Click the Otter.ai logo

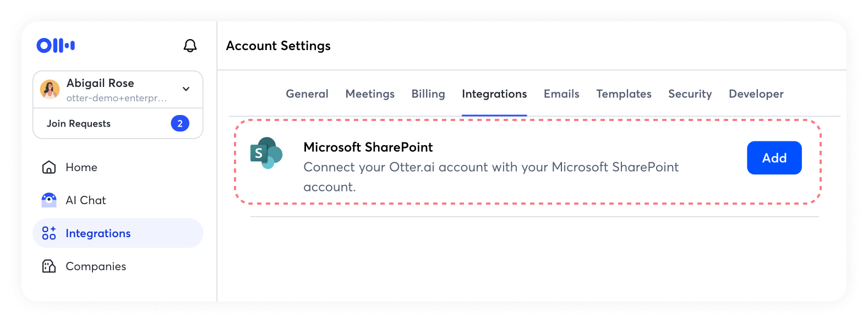coord(56,45)
